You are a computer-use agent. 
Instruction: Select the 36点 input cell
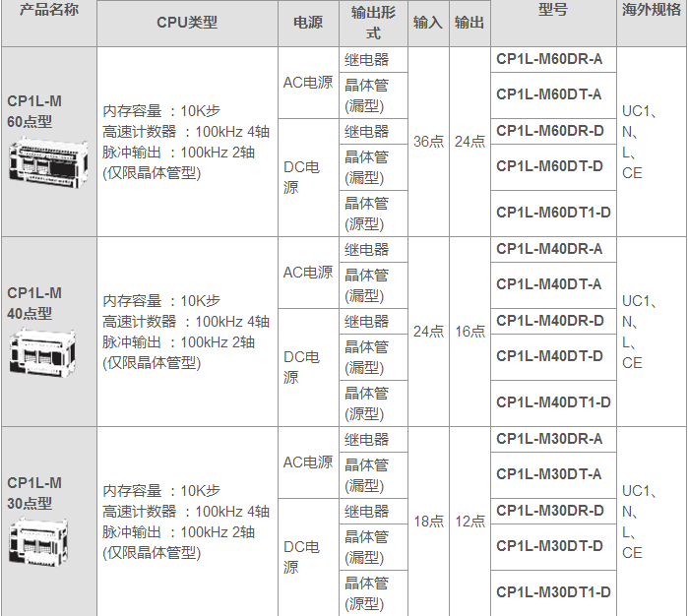(428, 142)
